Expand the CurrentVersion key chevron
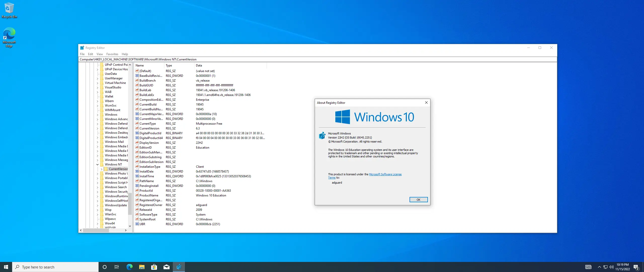Viewport: 644px width, 272px height. coord(102,169)
